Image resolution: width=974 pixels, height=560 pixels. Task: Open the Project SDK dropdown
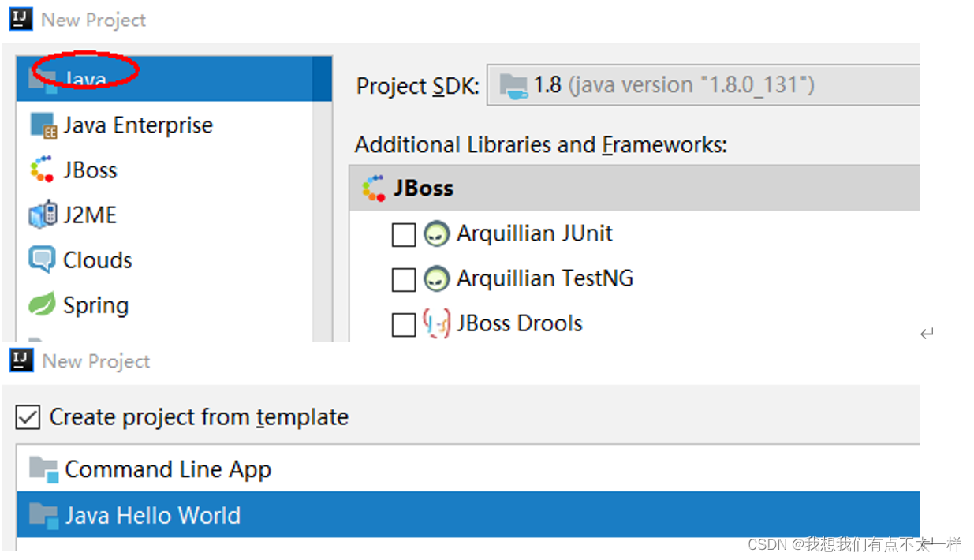(703, 85)
